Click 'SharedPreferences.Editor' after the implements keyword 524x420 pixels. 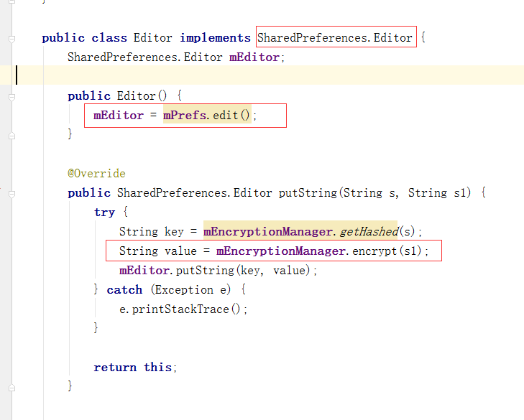[x=335, y=38]
